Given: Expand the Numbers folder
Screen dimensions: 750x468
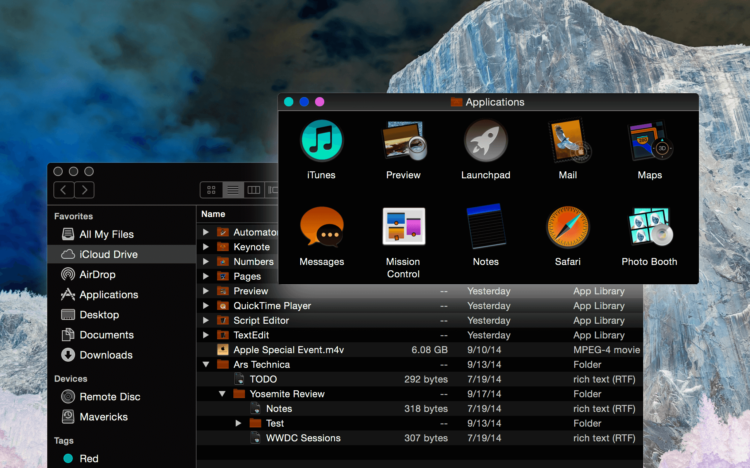Looking at the screenshot, I should pos(206,262).
